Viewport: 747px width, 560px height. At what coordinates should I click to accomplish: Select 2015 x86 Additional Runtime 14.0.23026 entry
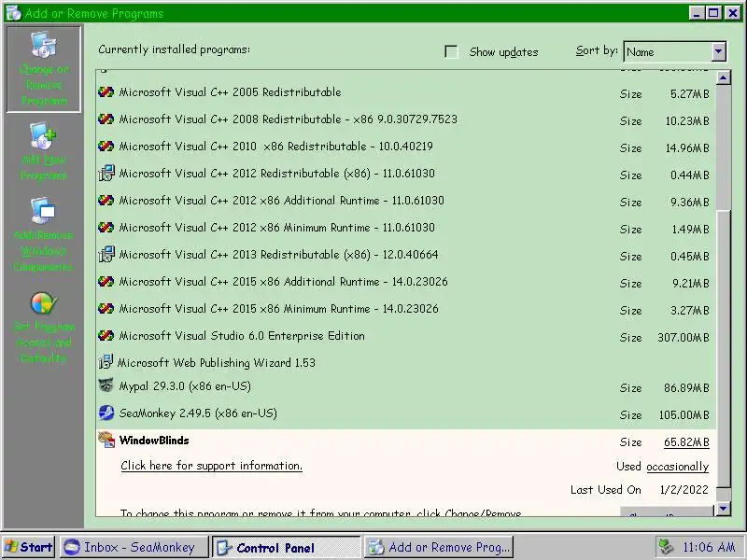(x=405, y=283)
